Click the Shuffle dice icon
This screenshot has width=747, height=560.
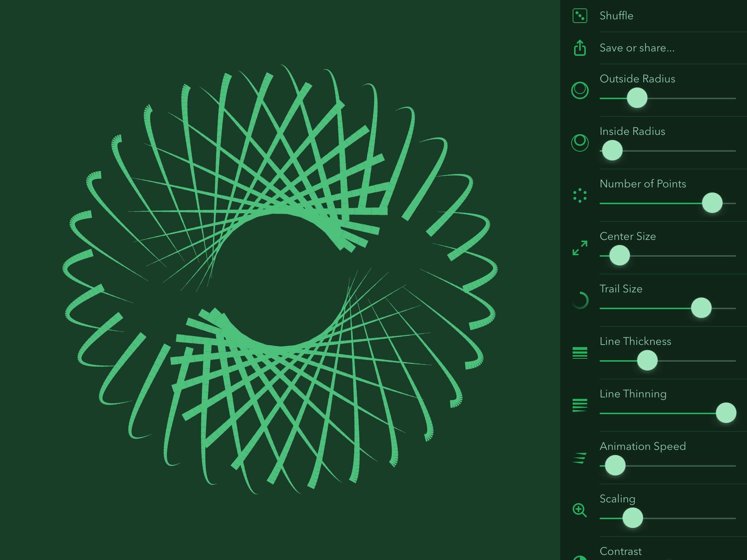pos(580,16)
